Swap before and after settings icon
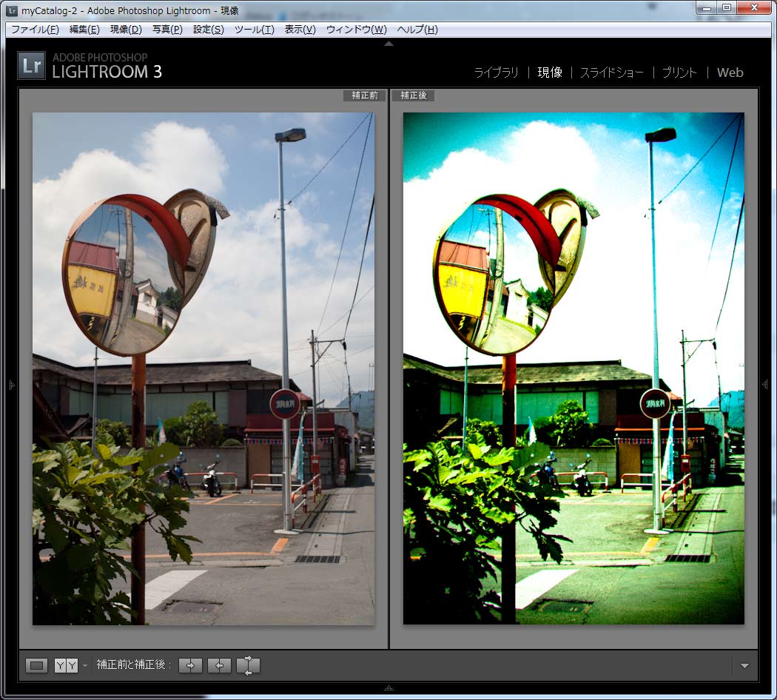 click(x=248, y=665)
